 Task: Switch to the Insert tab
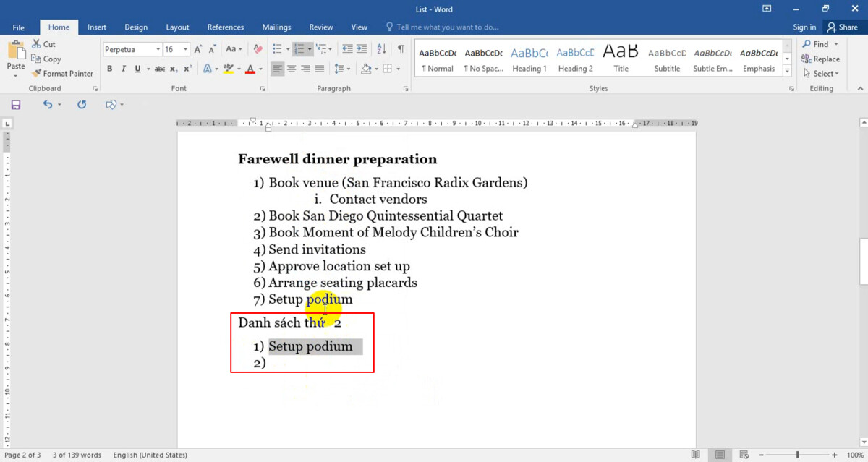tap(97, 27)
